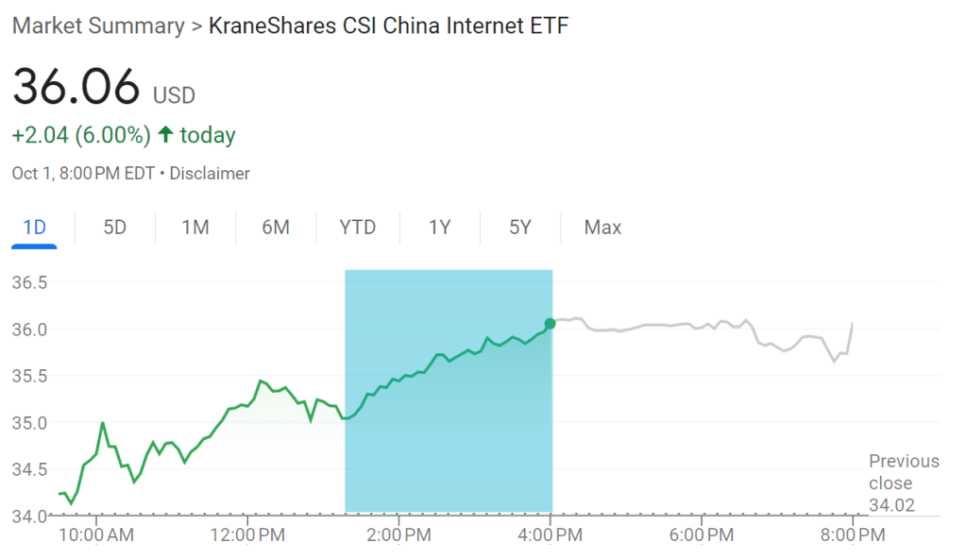Click the 8:00 PM axis label

(x=853, y=535)
